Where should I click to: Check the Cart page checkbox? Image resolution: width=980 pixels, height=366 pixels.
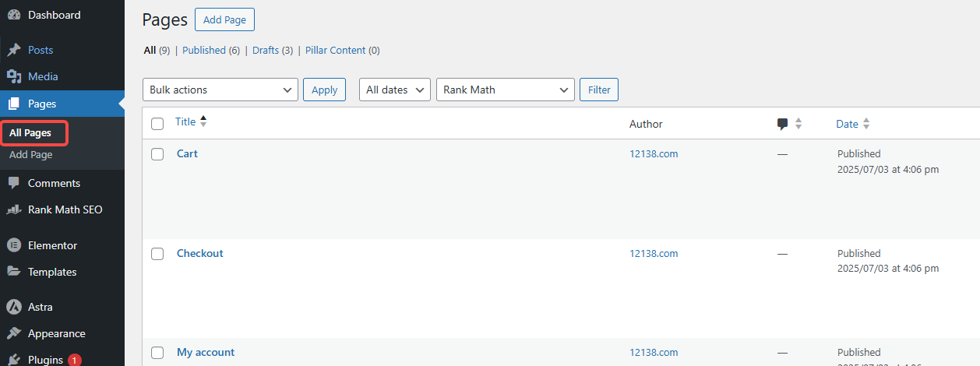point(157,154)
